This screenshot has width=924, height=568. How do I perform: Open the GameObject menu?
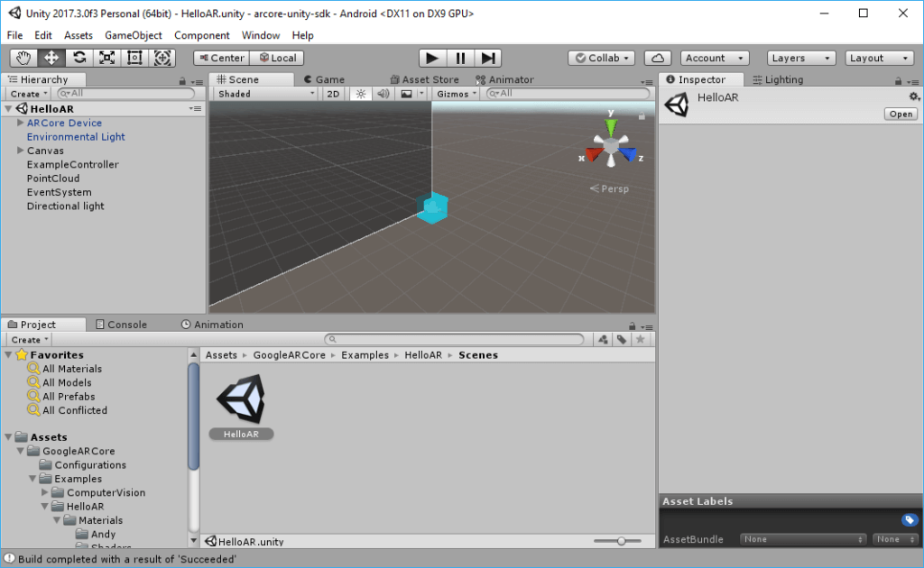point(134,35)
